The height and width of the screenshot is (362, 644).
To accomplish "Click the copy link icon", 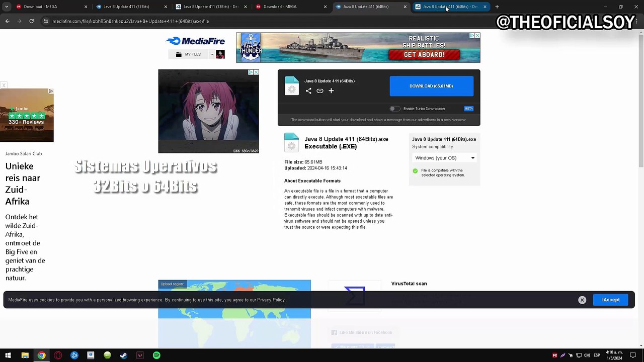I will (x=320, y=91).
